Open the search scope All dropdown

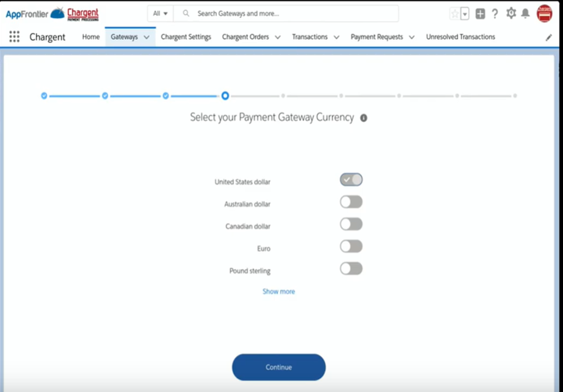[160, 14]
